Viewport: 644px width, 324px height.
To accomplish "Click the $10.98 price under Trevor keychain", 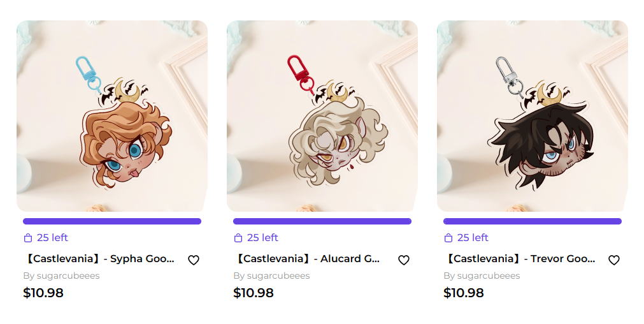I will coord(464,293).
